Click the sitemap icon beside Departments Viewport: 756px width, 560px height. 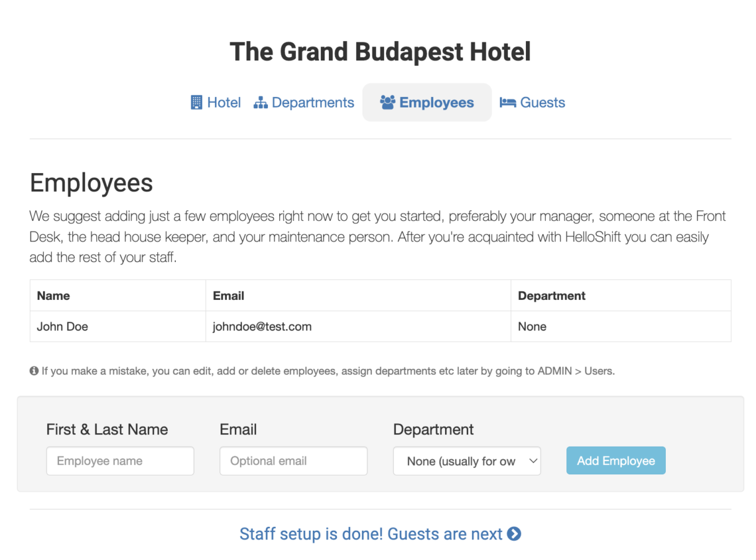tap(260, 103)
